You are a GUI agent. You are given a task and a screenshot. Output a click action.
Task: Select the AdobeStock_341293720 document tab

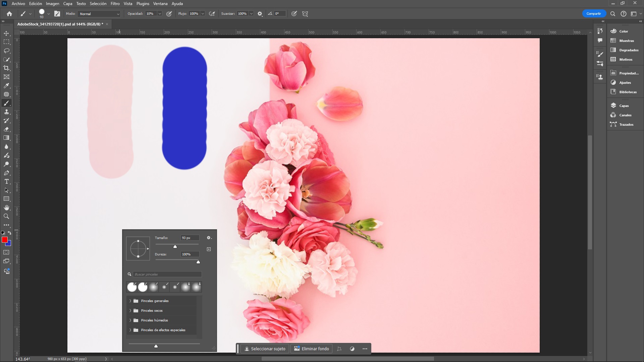pos(60,24)
